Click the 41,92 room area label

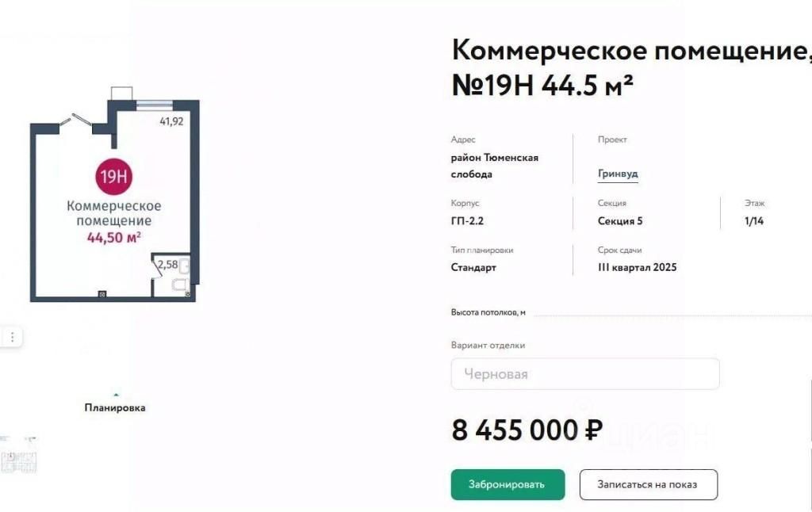(171, 121)
